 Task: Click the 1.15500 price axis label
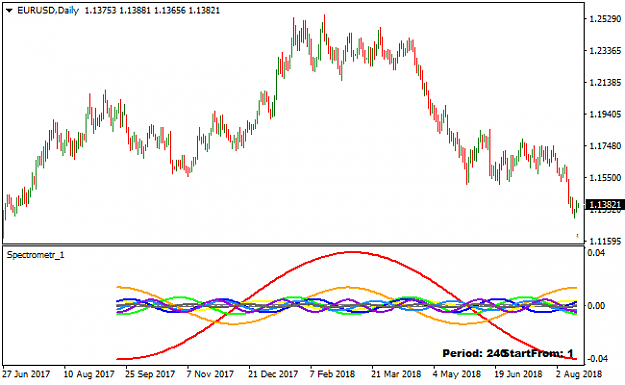[605, 178]
